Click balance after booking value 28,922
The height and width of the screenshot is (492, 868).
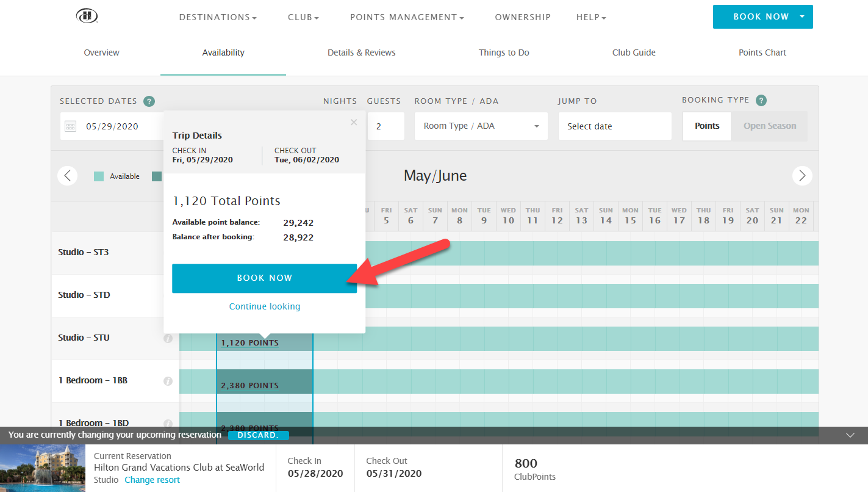(x=298, y=237)
